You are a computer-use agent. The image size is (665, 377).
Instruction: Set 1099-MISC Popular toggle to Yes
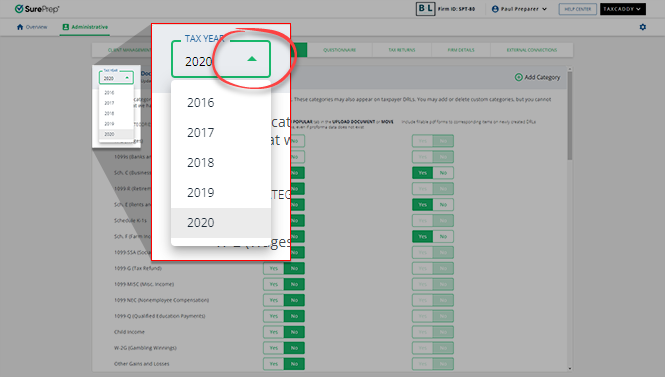point(274,284)
